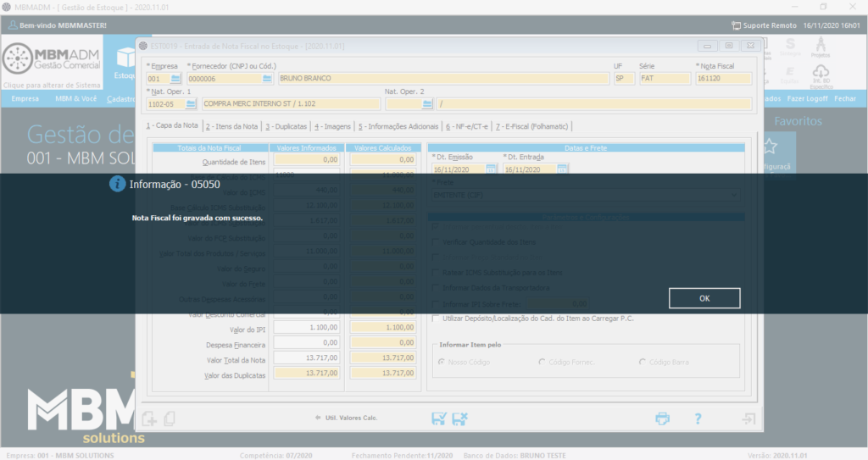Click the user icon beside Bem-vindo MBMMASTER
868x460 pixels.
[x=12, y=25]
